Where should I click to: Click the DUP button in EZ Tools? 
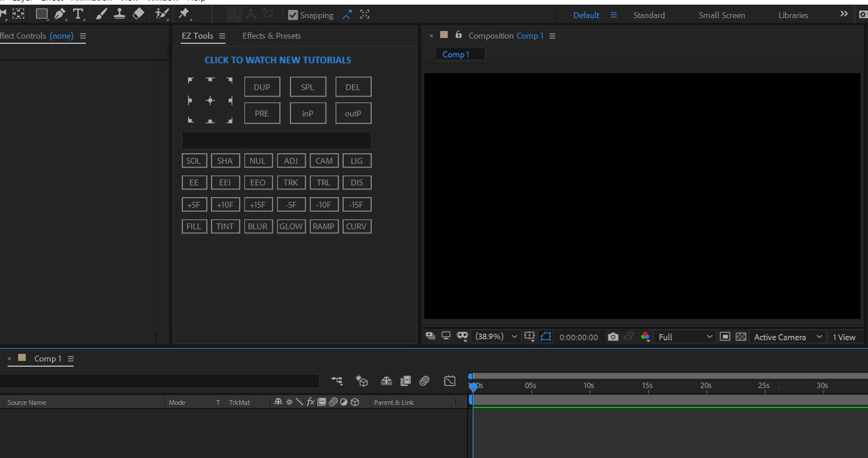point(262,87)
